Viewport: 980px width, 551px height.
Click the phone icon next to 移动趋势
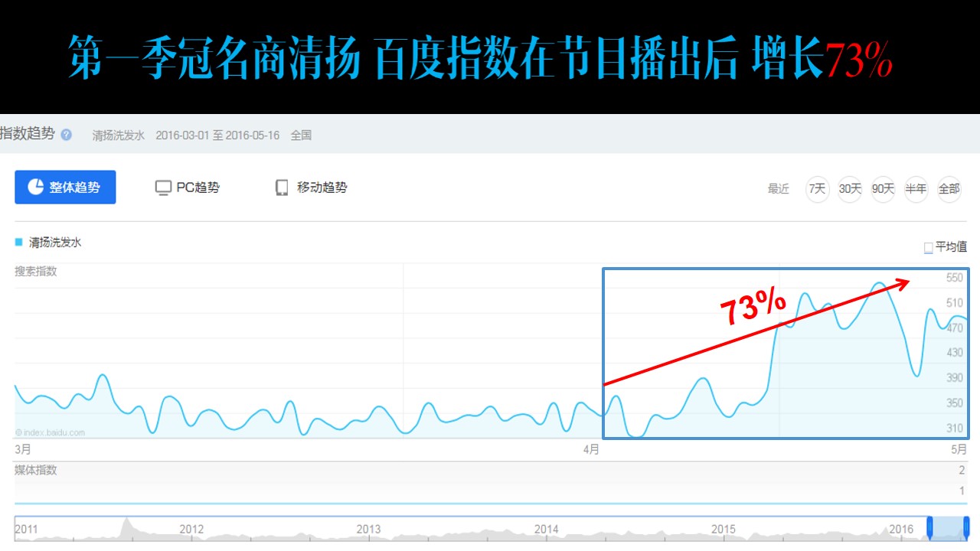click(282, 187)
